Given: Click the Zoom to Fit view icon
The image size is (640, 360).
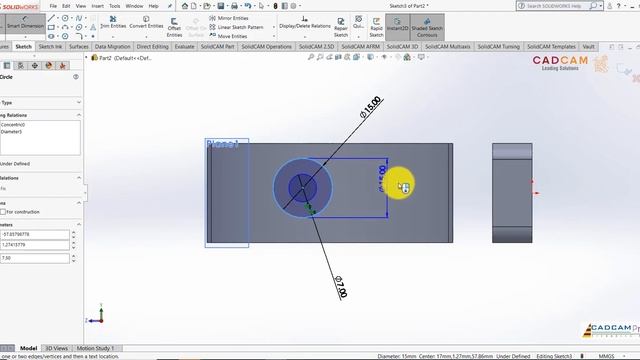Looking at the screenshot, I should click(311, 57).
